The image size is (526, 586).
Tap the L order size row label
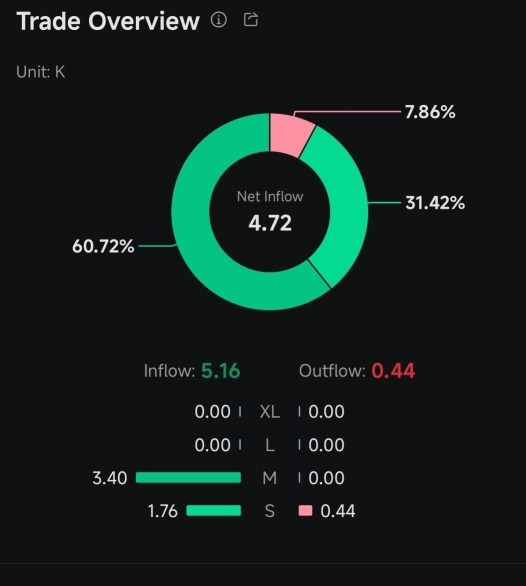[270, 445]
